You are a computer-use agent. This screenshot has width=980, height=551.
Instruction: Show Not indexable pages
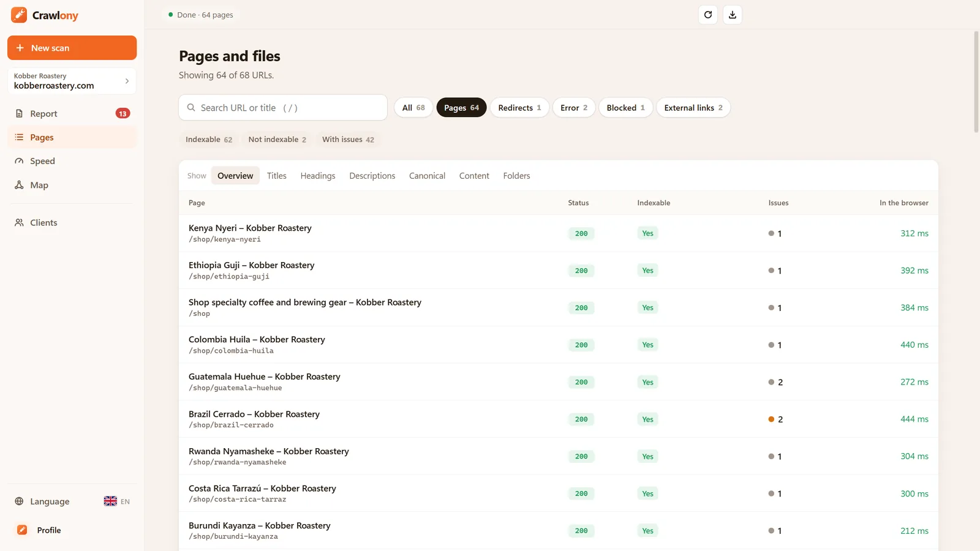tap(277, 140)
